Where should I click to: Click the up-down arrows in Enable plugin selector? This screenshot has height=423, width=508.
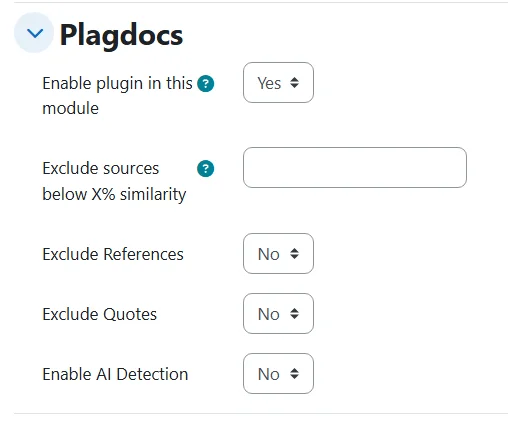pyautogui.click(x=294, y=83)
